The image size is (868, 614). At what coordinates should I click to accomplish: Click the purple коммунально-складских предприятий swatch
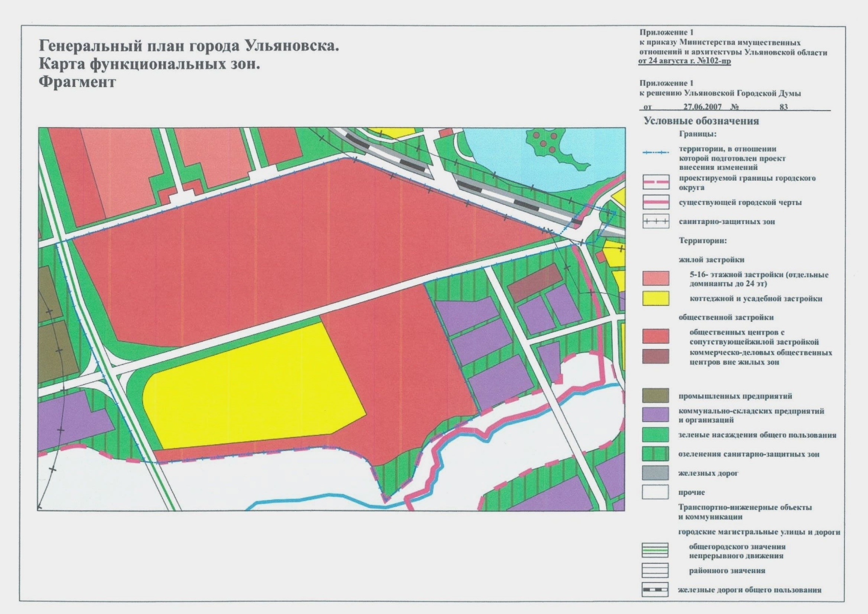point(655,415)
